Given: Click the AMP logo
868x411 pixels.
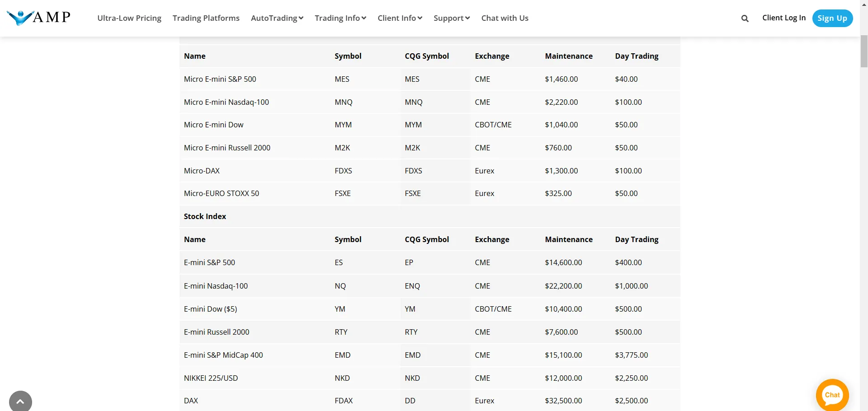Looking at the screenshot, I should (x=39, y=18).
